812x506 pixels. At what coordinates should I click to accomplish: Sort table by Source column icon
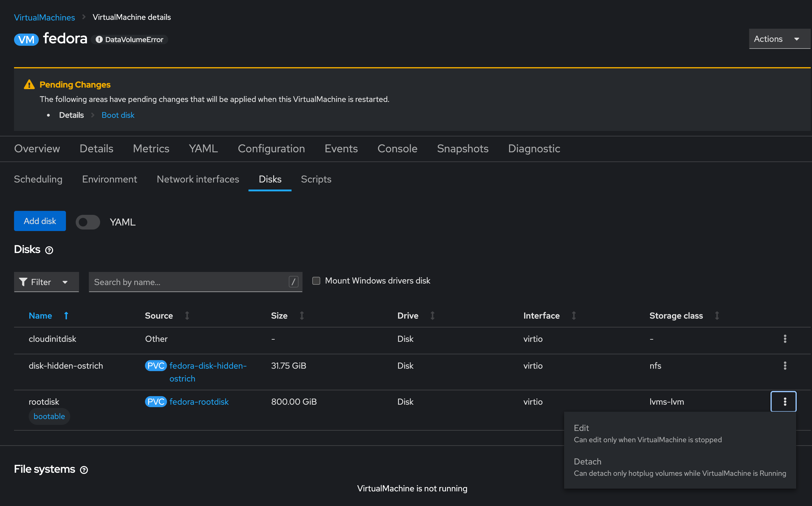187,316
